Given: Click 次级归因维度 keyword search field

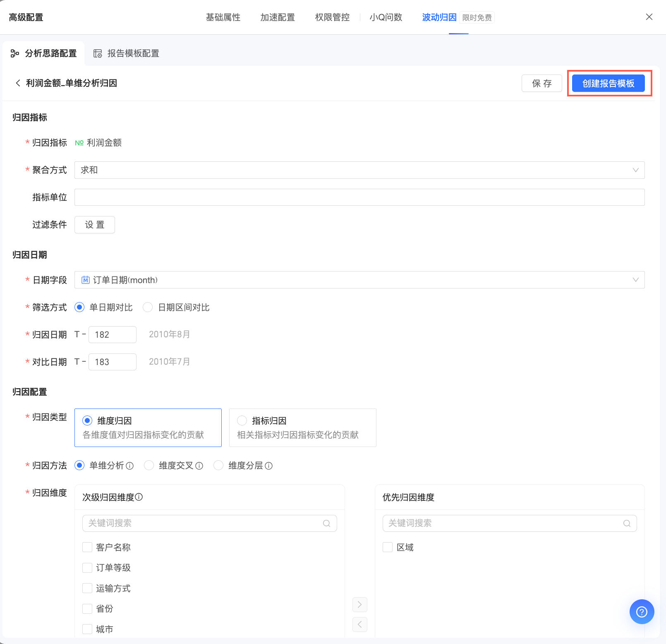Looking at the screenshot, I should point(210,523).
